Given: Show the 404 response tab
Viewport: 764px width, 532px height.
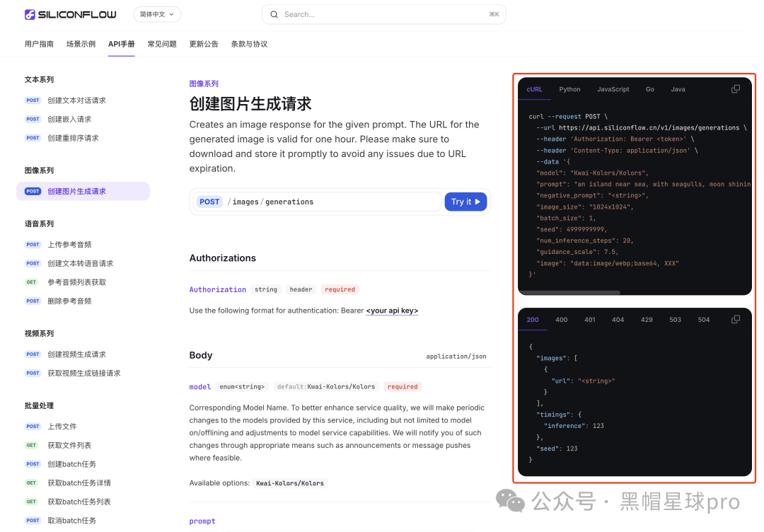Looking at the screenshot, I should tap(618, 320).
